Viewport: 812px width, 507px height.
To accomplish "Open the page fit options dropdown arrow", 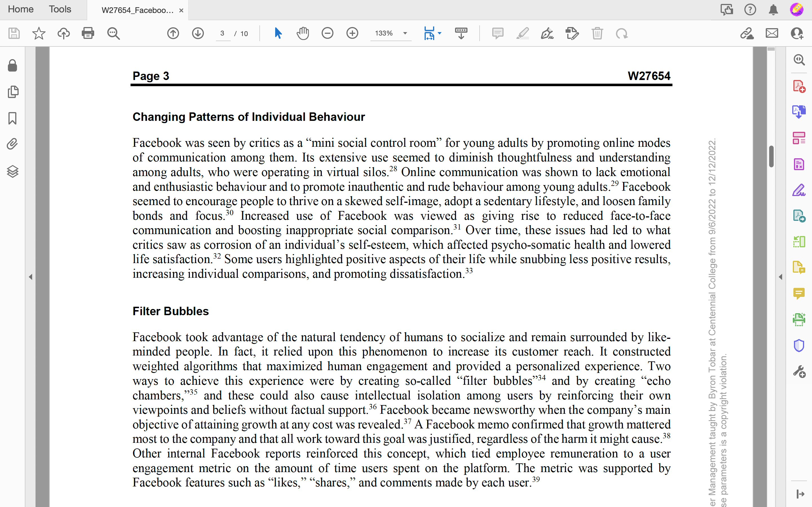I will click(439, 33).
